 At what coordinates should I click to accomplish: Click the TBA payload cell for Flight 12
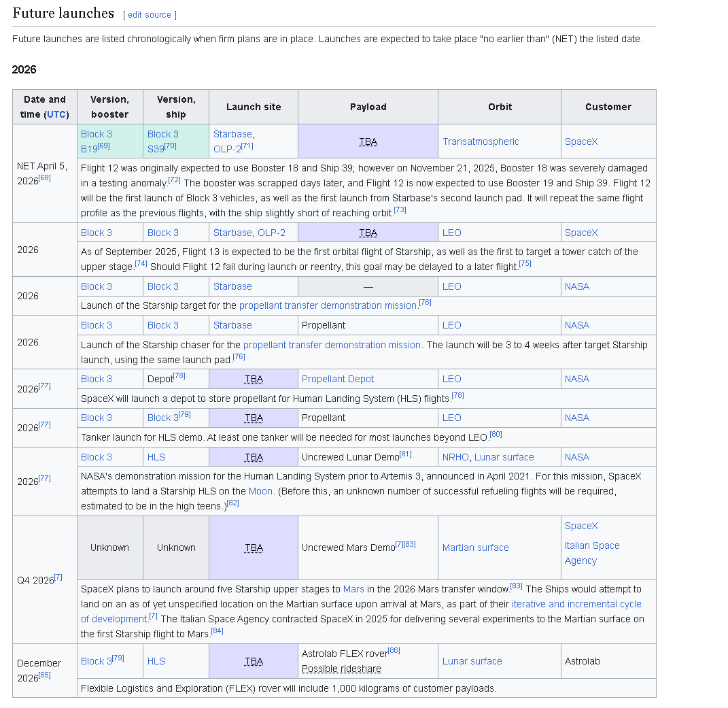[x=368, y=141]
